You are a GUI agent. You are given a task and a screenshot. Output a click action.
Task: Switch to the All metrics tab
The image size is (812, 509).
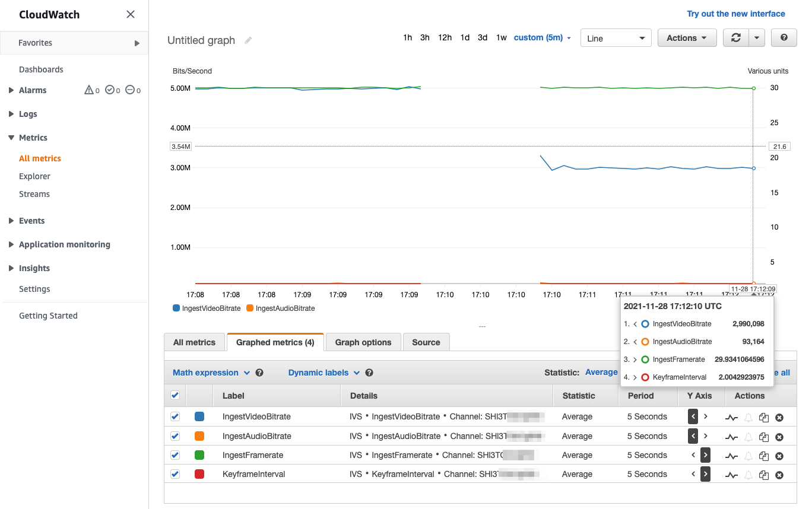[x=194, y=342]
